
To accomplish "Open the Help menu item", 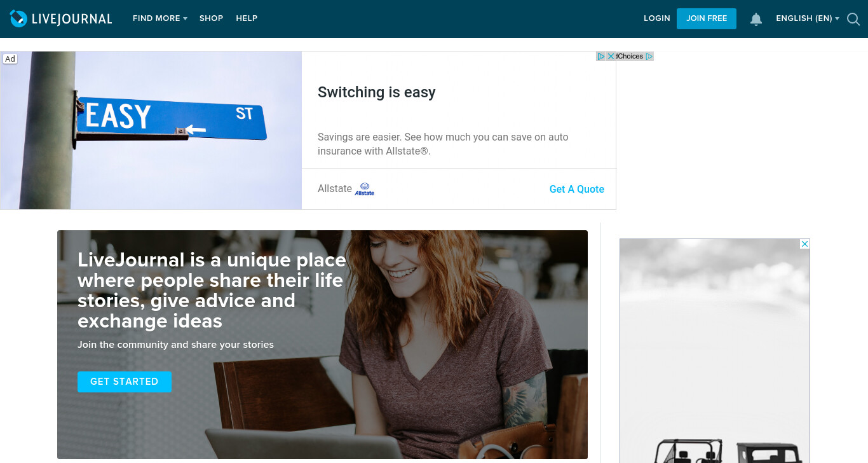I will [x=247, y=18].
